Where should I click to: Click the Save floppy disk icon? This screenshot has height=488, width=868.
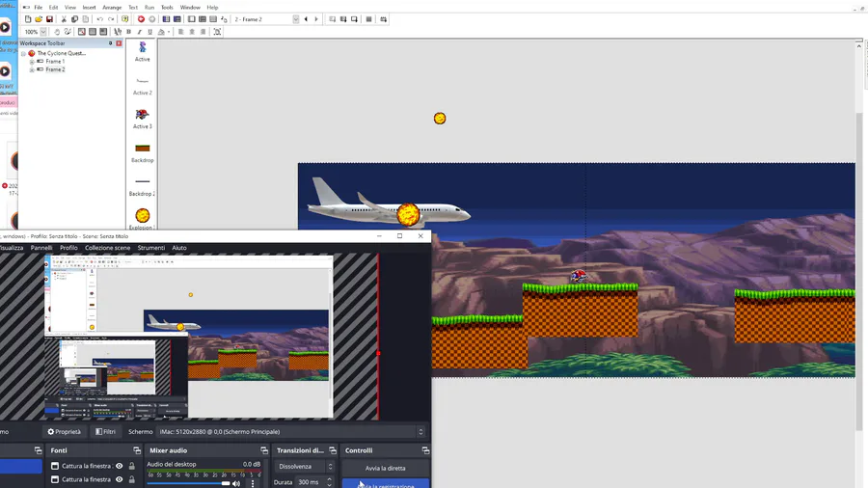[x=49, y=19]
